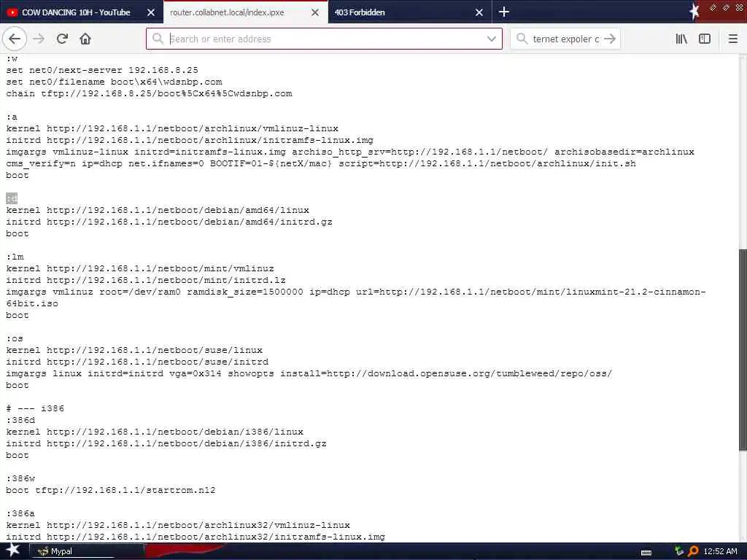Focus the 'Search or enter address' field

pyautogui.click(x=324, y=39)
